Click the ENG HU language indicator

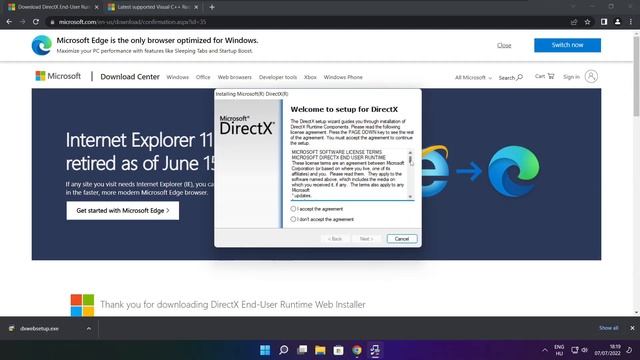click(x=559, y=350)
